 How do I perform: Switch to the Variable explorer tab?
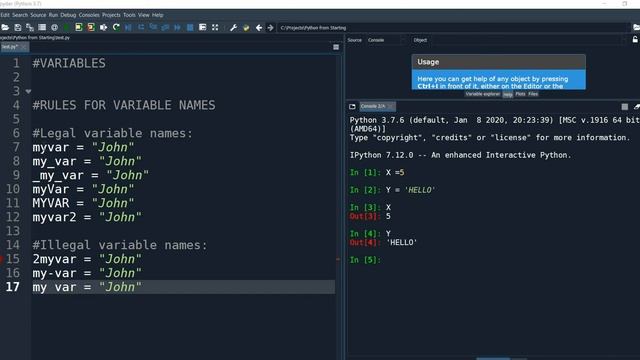[x=482, y=94]
